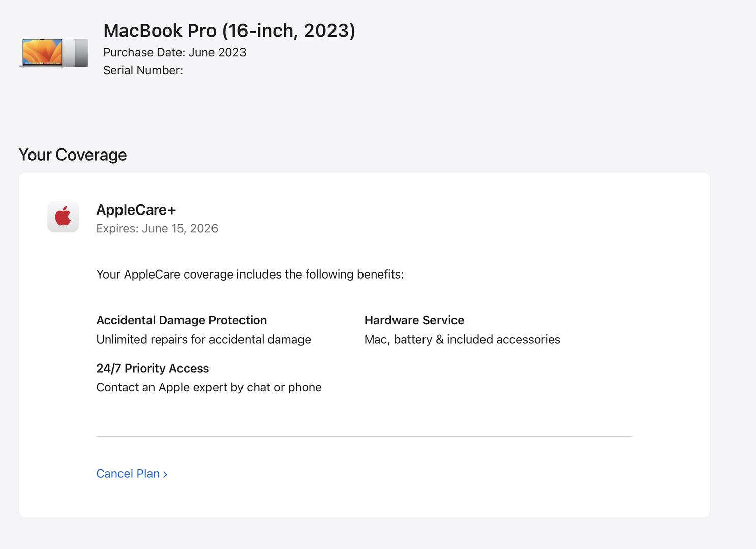
Task: Click the 24/7 Priority Access heading
Action: pyautogui.click(x=153, y=368)
